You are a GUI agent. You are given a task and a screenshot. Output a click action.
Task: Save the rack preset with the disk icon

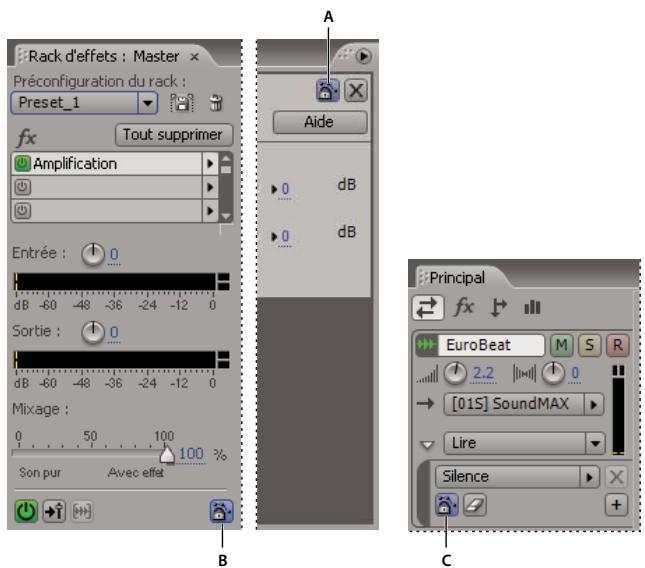[181, 102]
